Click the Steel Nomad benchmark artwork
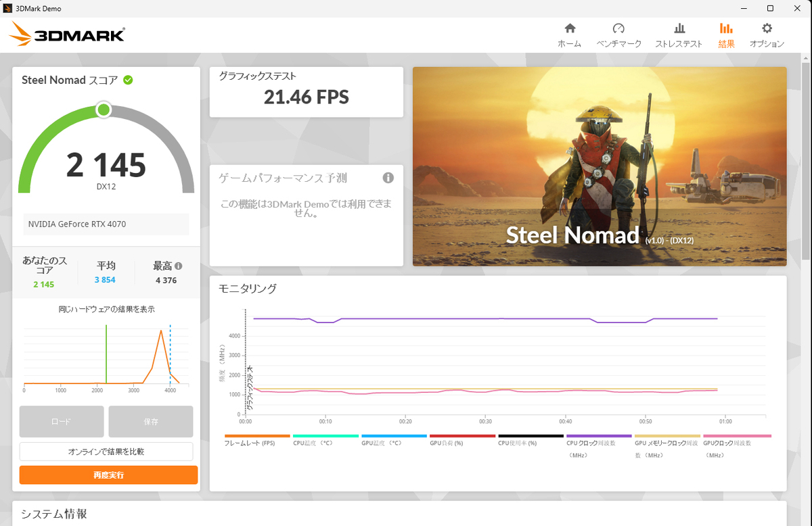812x526 pixels. click(600, 166)
